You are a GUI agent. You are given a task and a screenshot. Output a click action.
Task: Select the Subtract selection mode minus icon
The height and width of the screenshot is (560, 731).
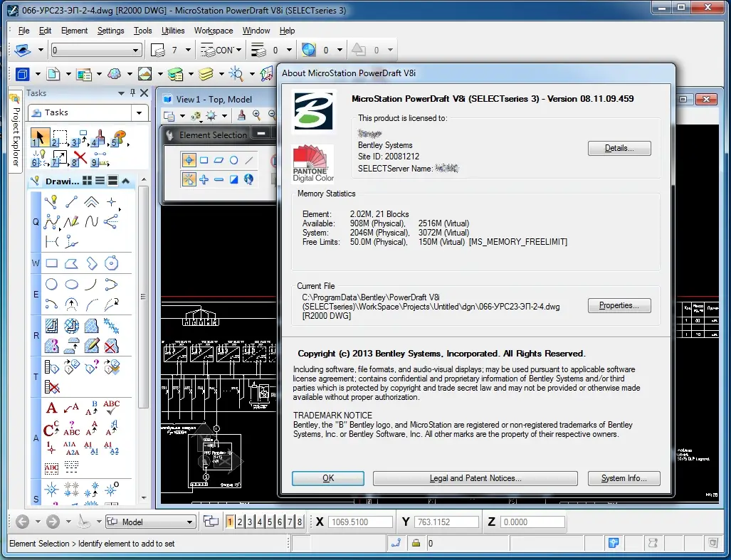[x=219, y=179]
